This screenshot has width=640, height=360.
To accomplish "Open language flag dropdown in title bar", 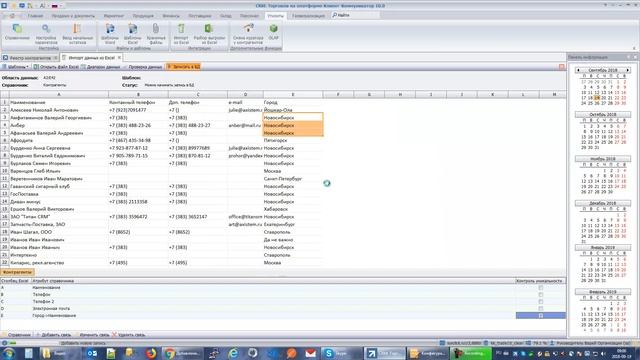I will click(x=56, y=6).
